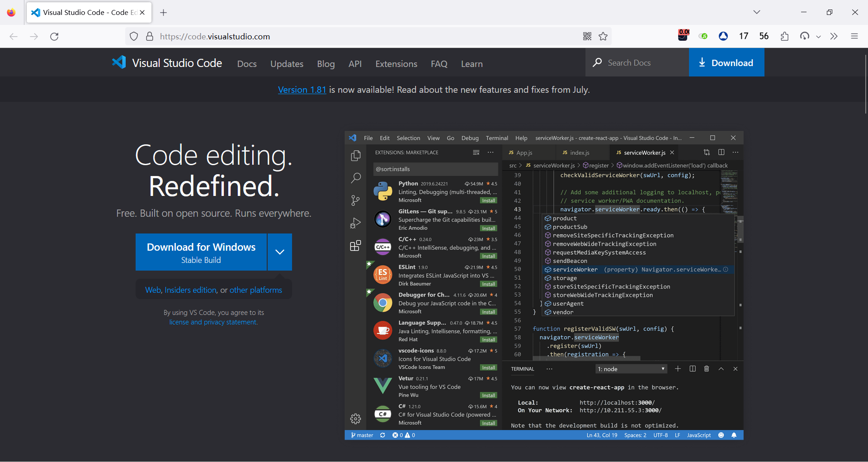Select the Visual Studio Code browser tab
The height and width of the screenshot is (462, 868).
(x=89, y=13)
